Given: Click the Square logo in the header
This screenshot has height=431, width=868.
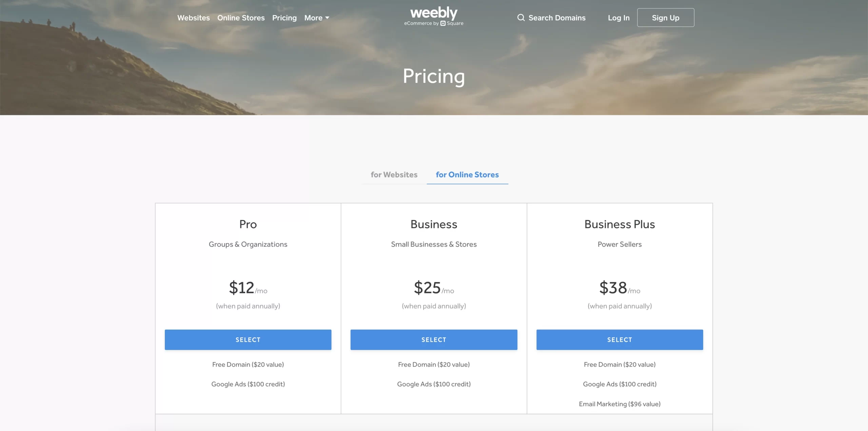Looking at the screenshot, I should (443, 23).
